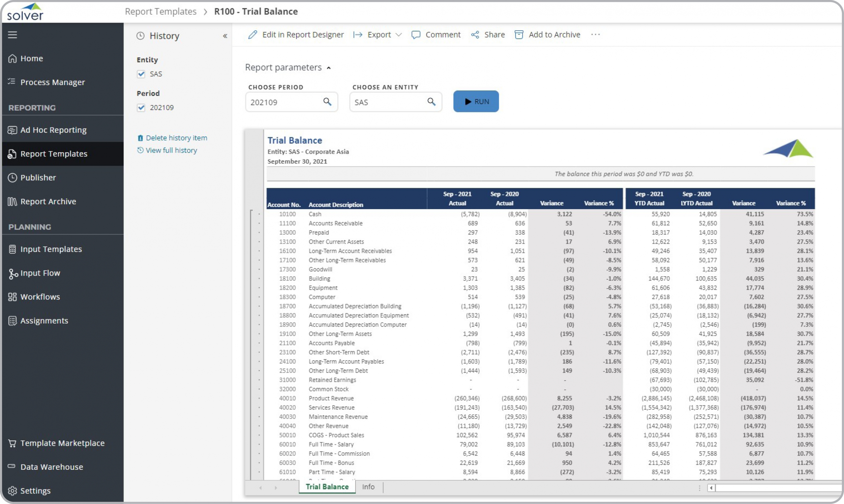Collapse the Report parameters section
Screen dimensions: 844x504
(x=329, y=68)
